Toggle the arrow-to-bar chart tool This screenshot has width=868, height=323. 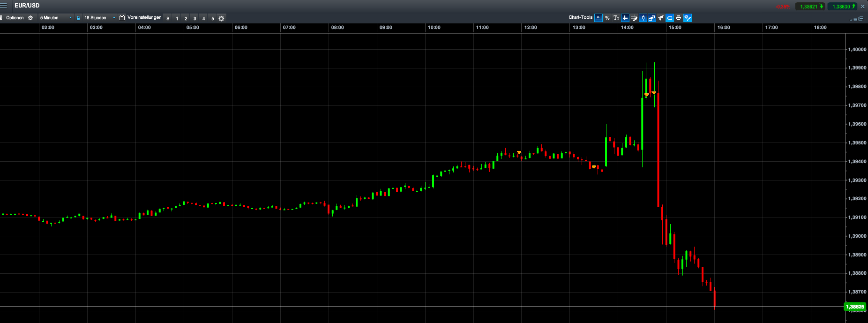pos(599,18)
